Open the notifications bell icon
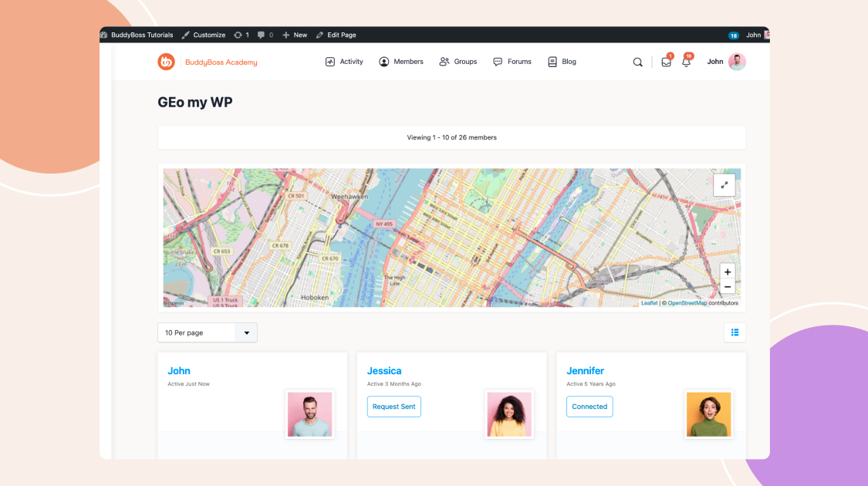The width and height of the screenshot is (868, 486). 686,62
